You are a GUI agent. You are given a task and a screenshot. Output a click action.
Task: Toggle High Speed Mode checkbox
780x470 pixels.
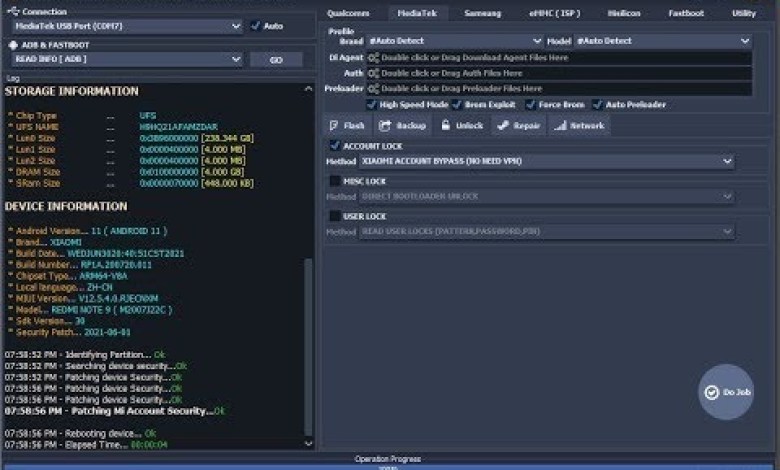371,104
